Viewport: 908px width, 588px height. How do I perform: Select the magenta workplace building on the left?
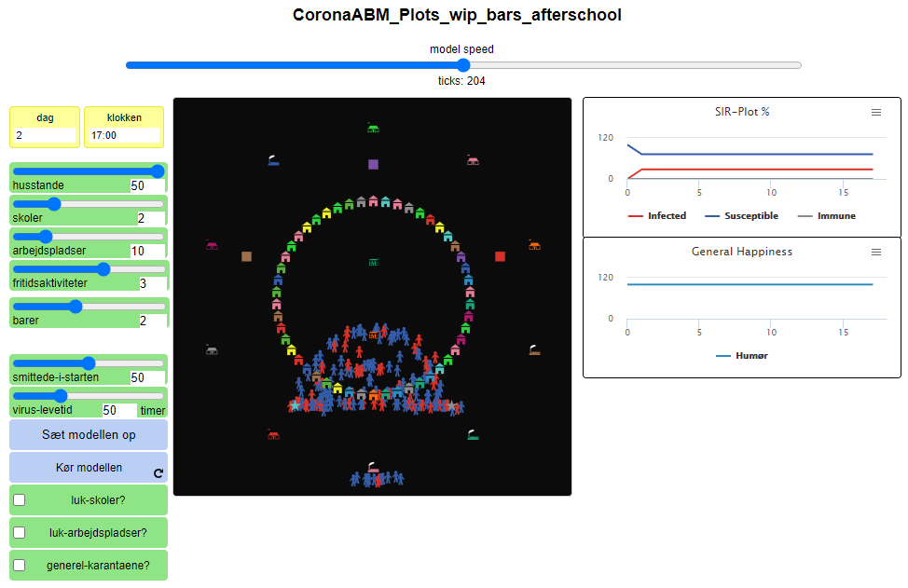(212, 245)
